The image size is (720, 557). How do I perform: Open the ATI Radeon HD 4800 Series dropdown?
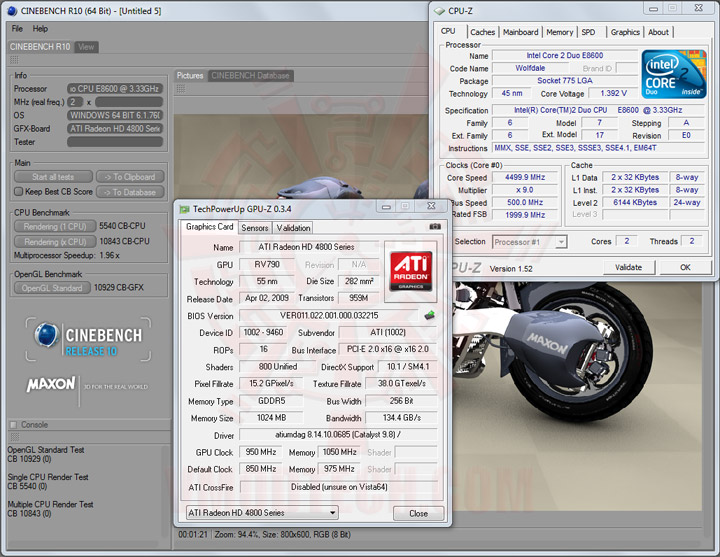tap(262, 513)
